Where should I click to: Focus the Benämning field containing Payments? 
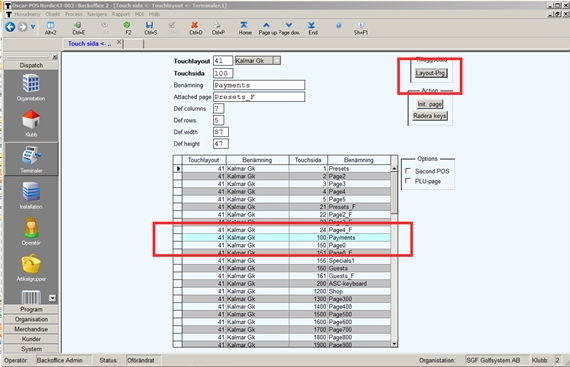[x=259, y=85]
